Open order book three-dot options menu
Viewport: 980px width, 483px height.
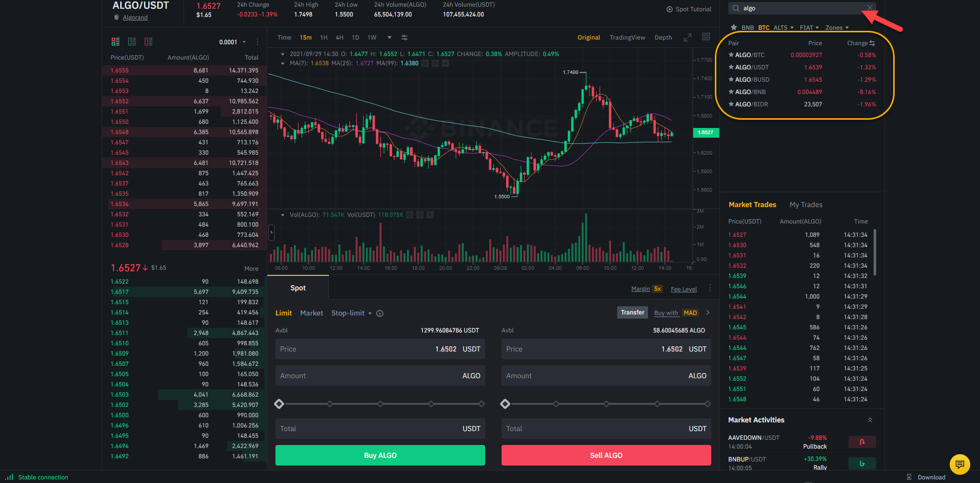[x=257, y=42]
